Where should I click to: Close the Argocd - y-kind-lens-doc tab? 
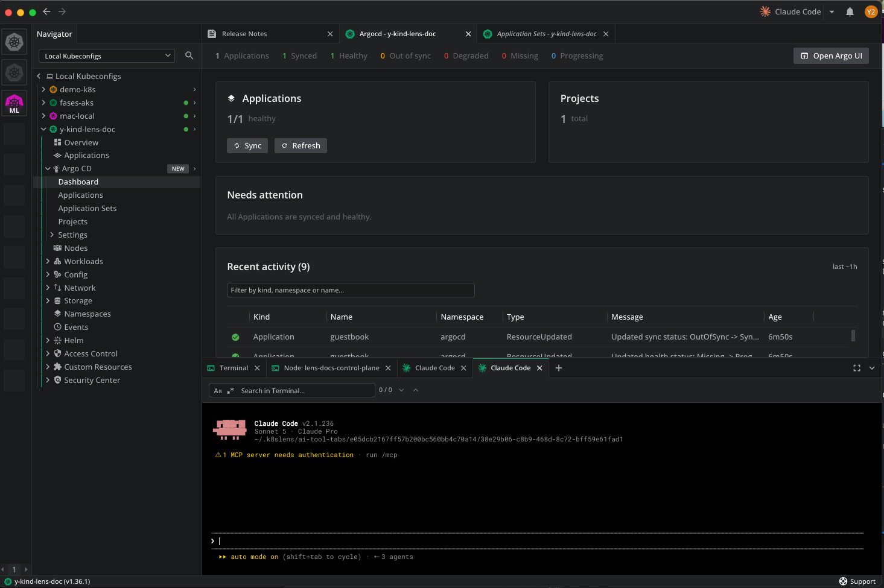[468, 34]
